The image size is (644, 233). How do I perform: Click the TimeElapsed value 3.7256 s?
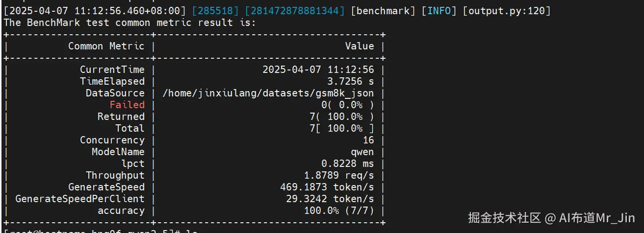tap(350, 81)
